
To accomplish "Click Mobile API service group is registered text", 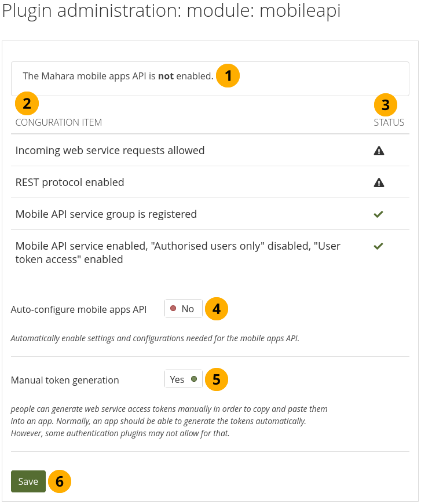I will point(106,214).
